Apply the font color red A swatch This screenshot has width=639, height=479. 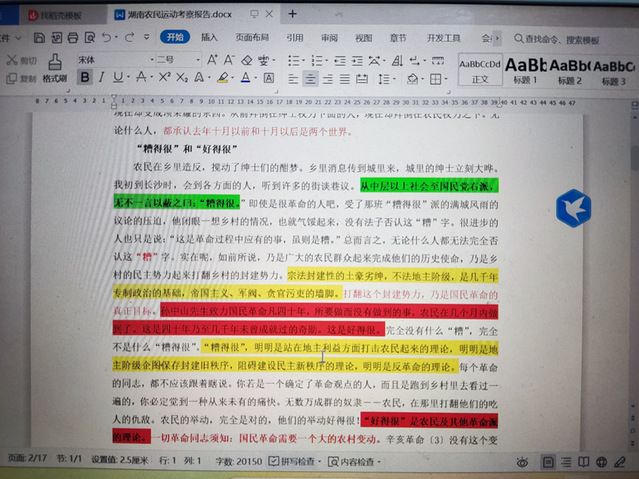tap(246, 78)
